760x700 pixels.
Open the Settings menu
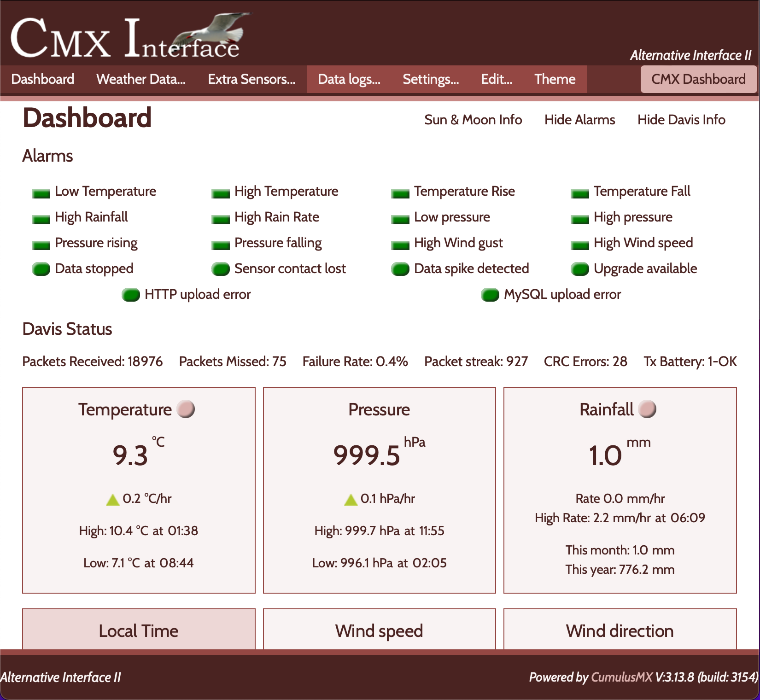click(431, 79)
